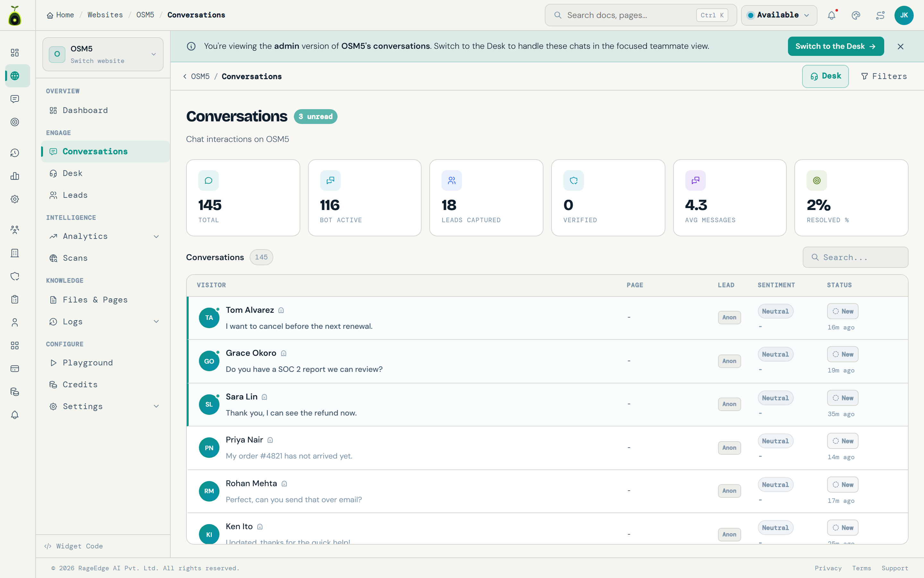Open the JK user avatar menu

tap(904, 15)
